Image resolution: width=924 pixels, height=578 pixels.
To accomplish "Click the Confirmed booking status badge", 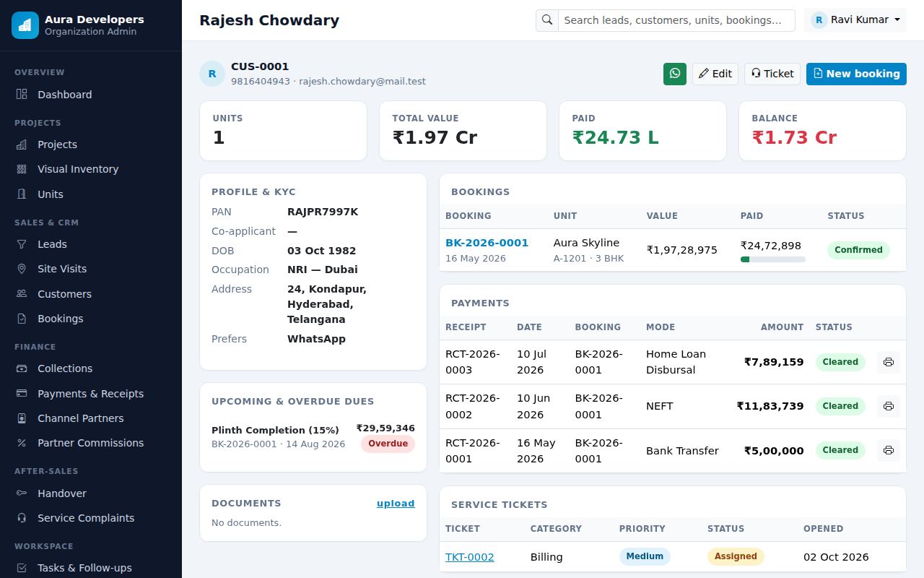I will [x=858, y=250].
